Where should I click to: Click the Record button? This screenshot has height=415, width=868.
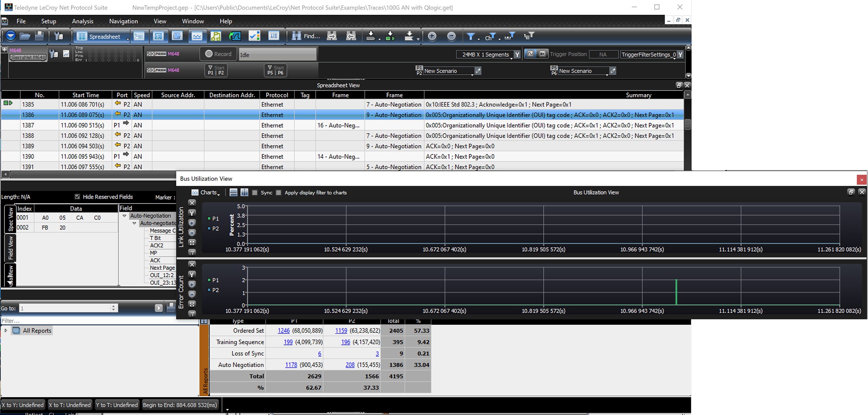pos(218,54)
